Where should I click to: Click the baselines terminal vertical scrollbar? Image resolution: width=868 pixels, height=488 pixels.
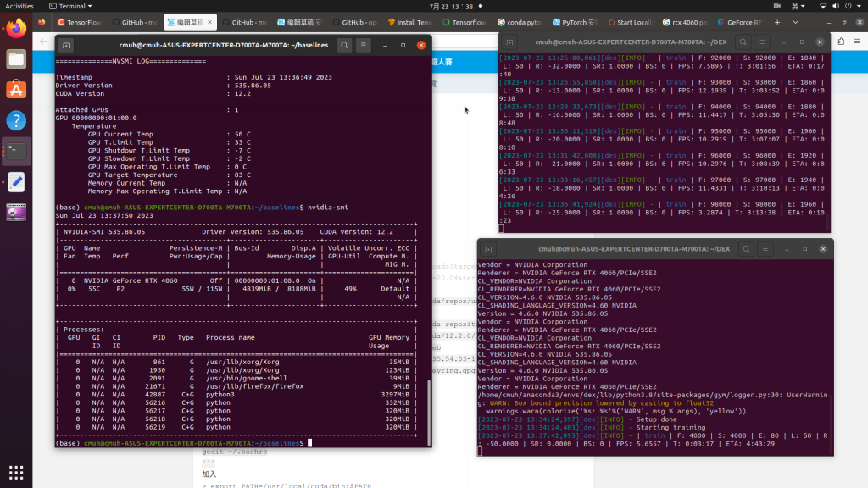429,412
